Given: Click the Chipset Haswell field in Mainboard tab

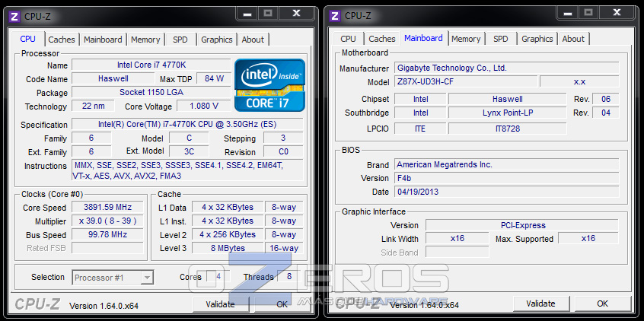Looking at the screenshot, I should (x=508, y=99).
